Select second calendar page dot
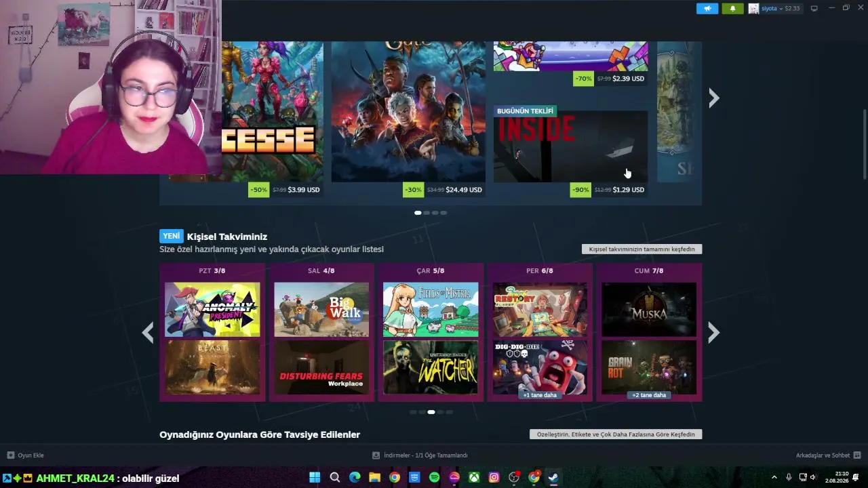The height and width of the screenshot is (488, 868). [x=422, y=412]
